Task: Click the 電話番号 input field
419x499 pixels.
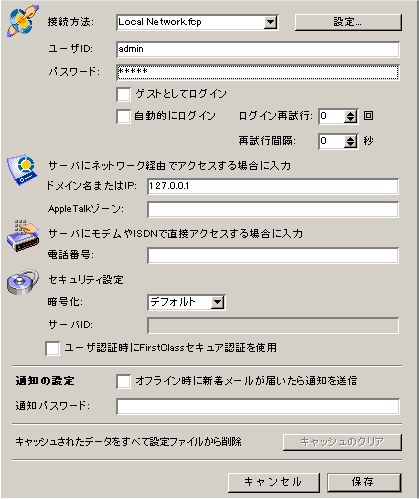Action: (273, 255)
